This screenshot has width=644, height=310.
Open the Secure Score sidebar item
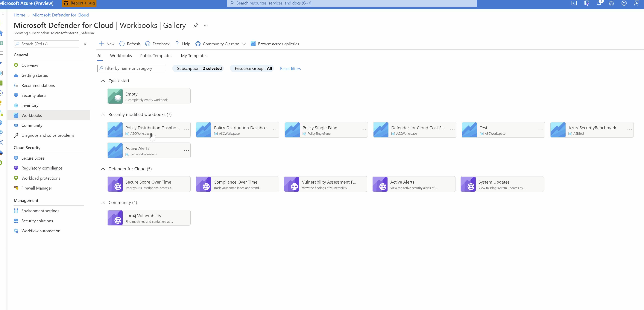tap(33, 158)
